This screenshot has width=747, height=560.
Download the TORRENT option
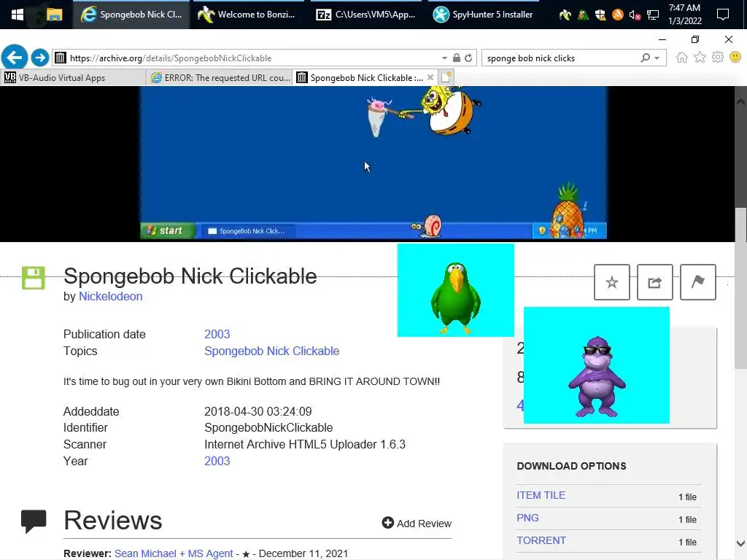[541, 540]
